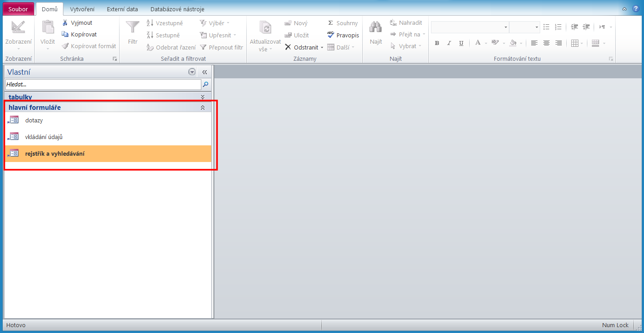Open the Schránka dialog launcher

pyautogui.click(x=115, y=59)
